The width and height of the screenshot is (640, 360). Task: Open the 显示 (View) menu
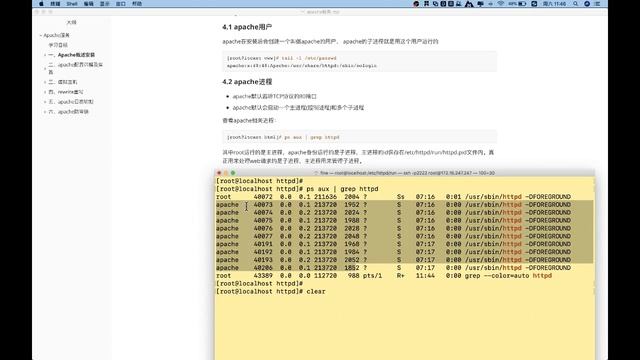click(105, 4)
